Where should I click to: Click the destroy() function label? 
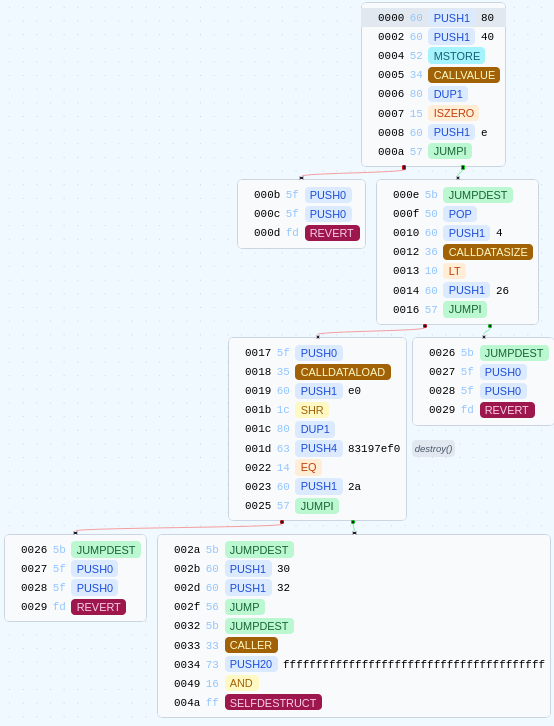433,449
